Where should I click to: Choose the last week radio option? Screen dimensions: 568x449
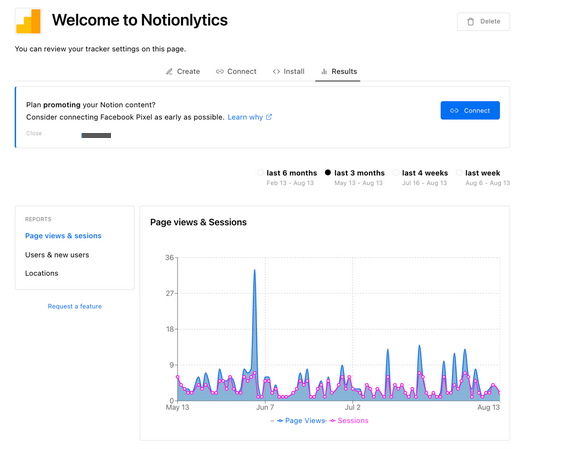(x=459, y=172)
